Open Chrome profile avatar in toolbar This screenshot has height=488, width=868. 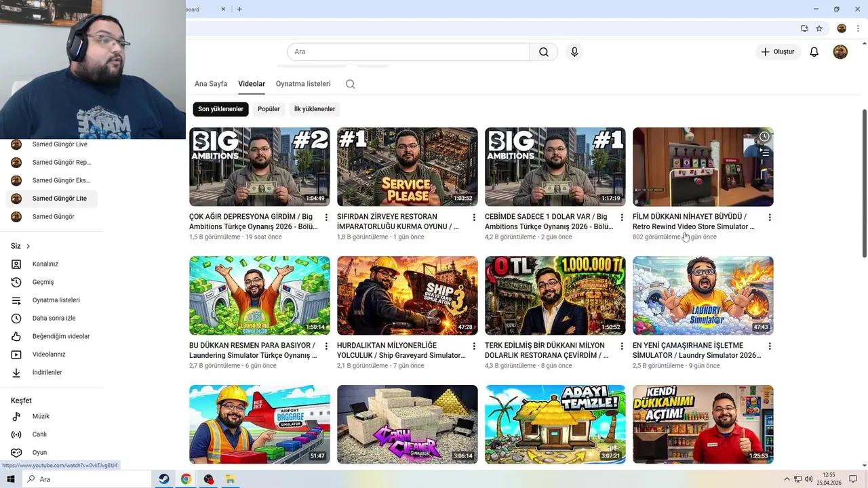[x=842, y=28]
